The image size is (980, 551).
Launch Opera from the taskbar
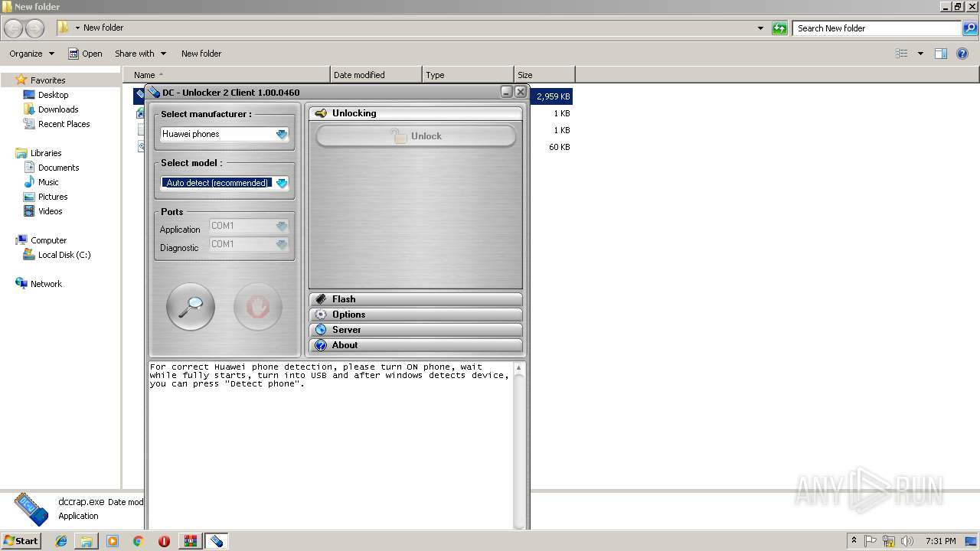(164, 541)
